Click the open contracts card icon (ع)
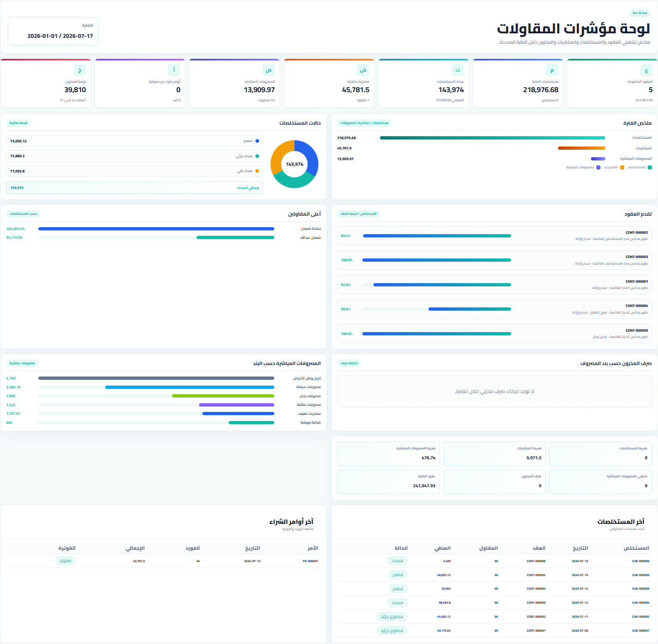Image resolution: width=658 pixels, height=644 pixels. [646, 70]
